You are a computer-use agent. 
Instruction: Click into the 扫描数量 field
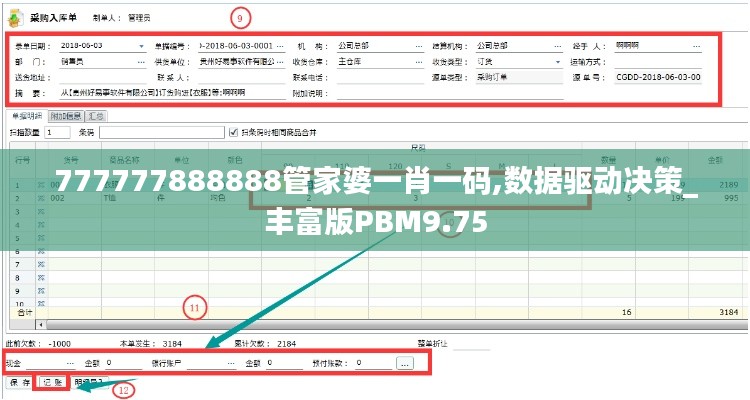click(x=57, y=133)
